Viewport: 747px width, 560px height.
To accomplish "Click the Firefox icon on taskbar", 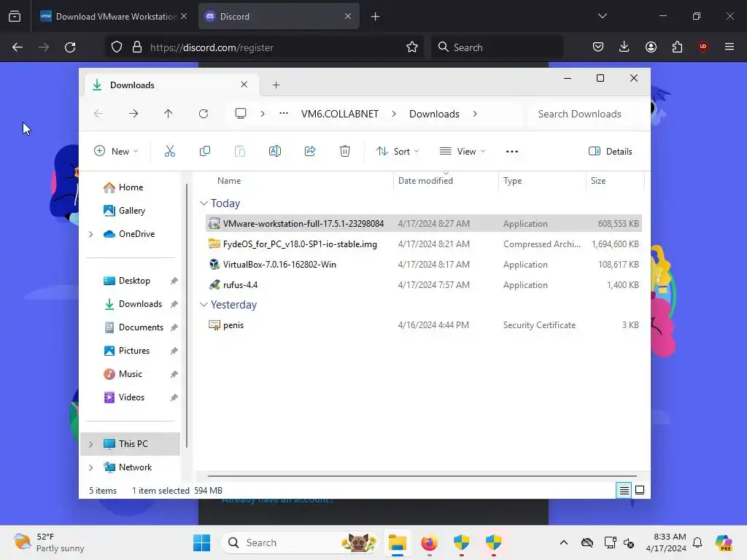I will tap(429, 542).
